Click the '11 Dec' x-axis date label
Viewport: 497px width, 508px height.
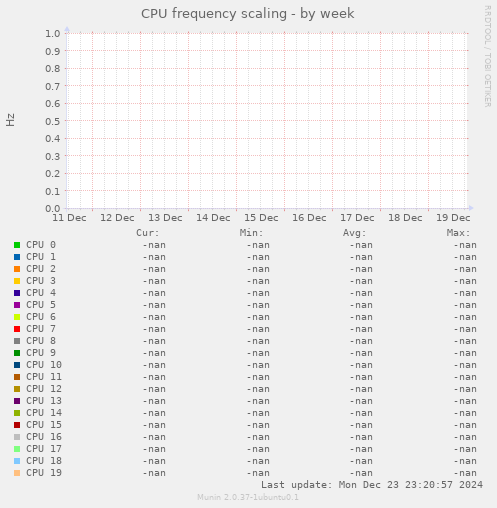69,218
